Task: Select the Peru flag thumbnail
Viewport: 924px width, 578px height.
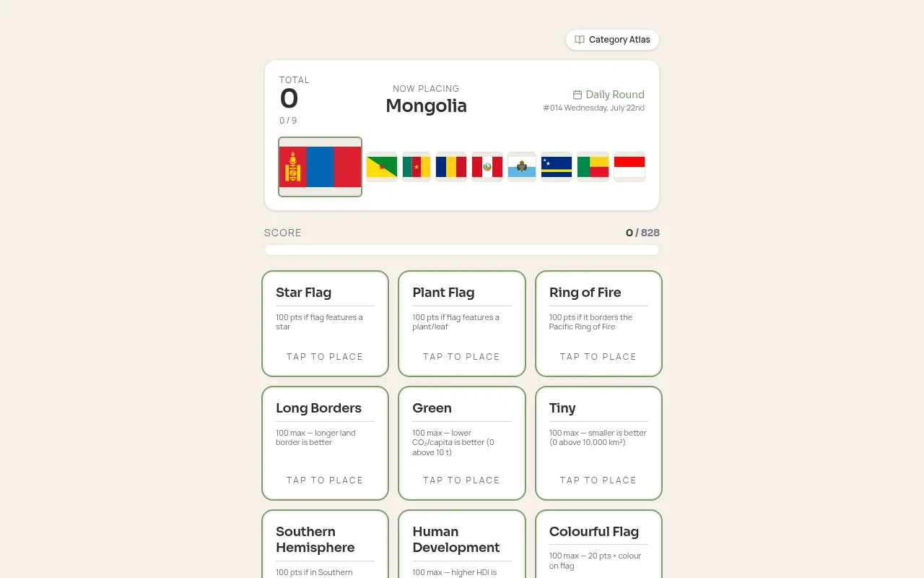Action: [487, 167]
